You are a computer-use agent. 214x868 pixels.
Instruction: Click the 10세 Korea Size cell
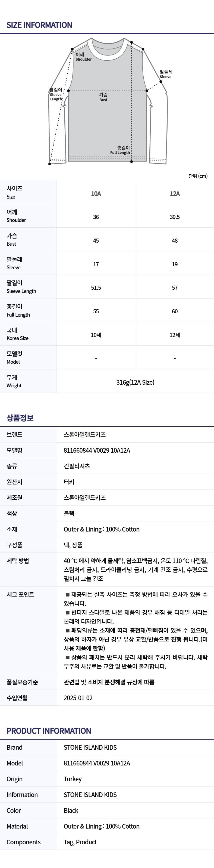click(x=96, y=335)
